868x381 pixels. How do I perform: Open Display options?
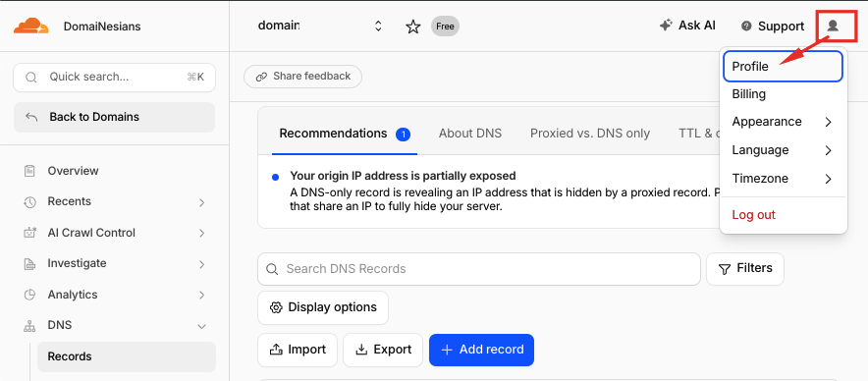tap(323, 307)
